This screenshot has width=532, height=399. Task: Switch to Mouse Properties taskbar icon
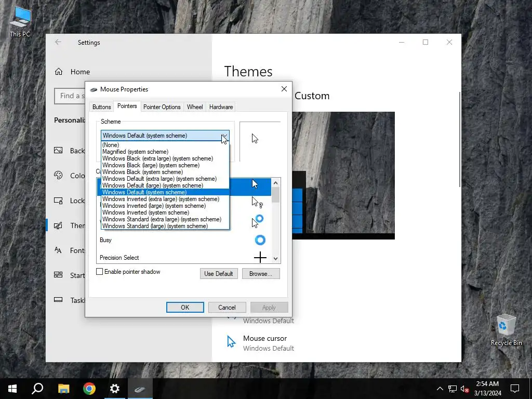(140, 389)
